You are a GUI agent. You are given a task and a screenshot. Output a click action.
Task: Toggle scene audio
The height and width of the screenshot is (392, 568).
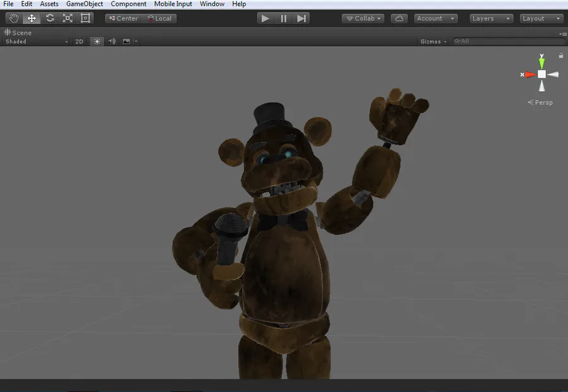point(112,42)
